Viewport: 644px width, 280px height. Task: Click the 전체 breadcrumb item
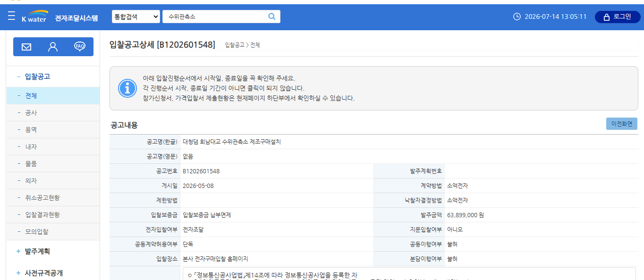[x=255, y=45]
